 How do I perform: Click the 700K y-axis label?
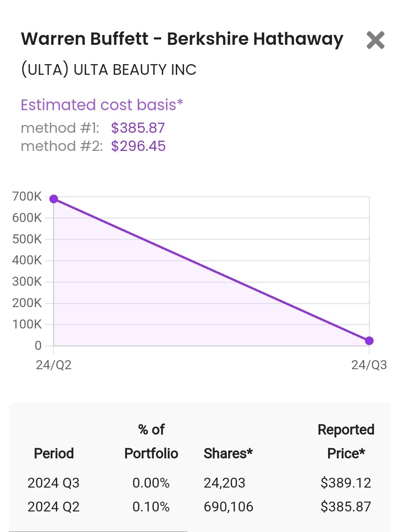tap(27, 197)
